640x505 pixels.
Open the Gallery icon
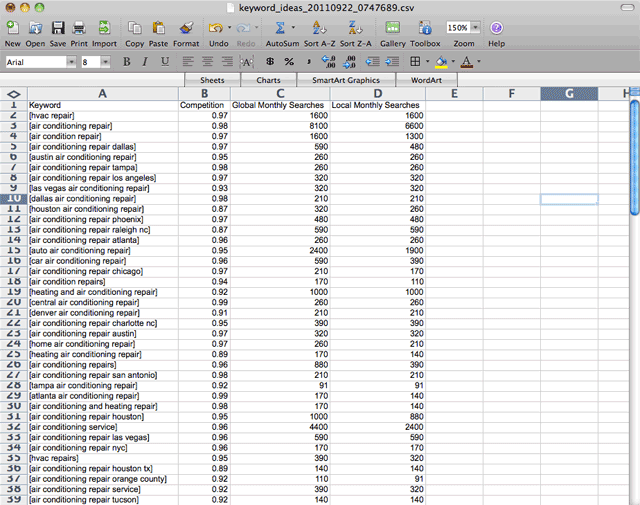click(x=393, y=28)
